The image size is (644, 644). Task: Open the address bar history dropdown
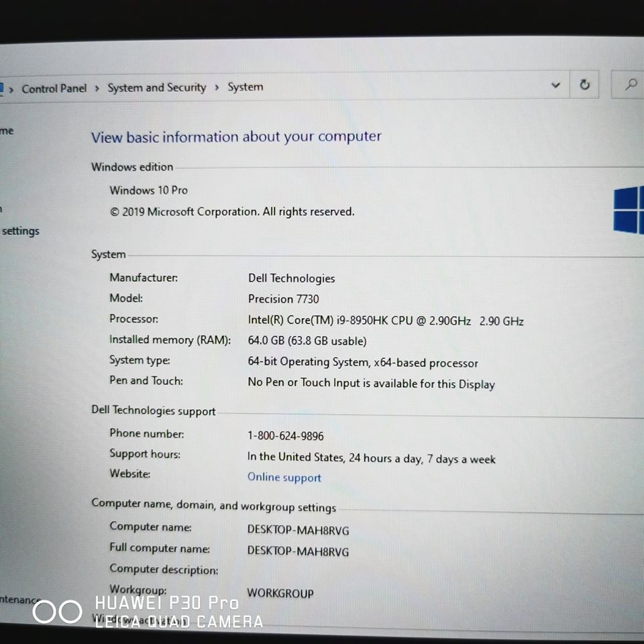tap(555, 85)
